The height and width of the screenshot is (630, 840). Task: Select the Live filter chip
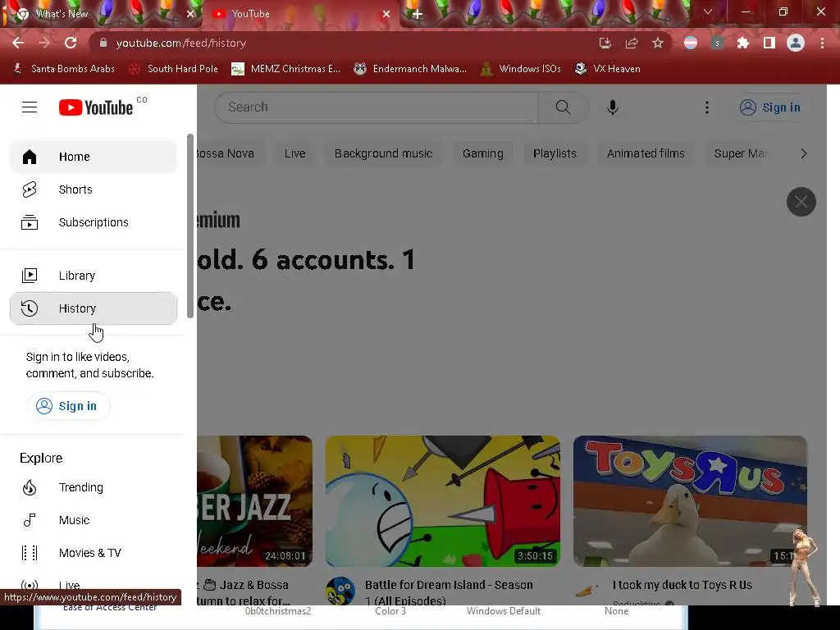pyautogui.click(x=294, y=153)
